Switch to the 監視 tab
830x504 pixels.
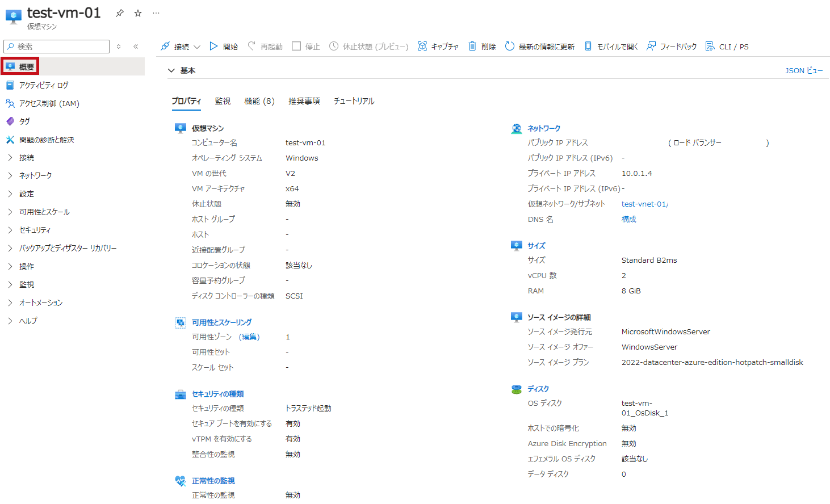point(223,101)
